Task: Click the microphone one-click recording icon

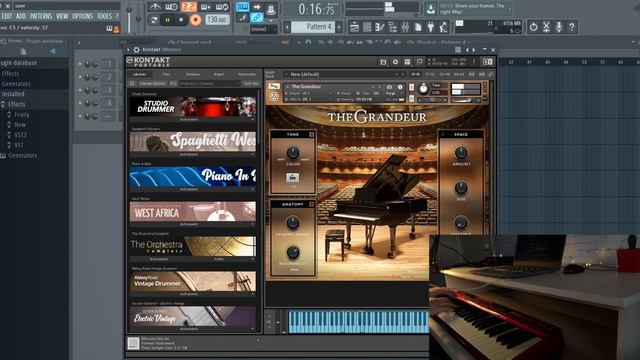Action: pos(559,27)
